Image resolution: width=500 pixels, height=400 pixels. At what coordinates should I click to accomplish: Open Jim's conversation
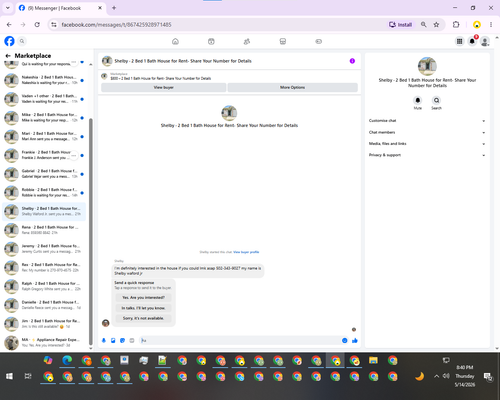pyautogui.click(x=44, y=323)
